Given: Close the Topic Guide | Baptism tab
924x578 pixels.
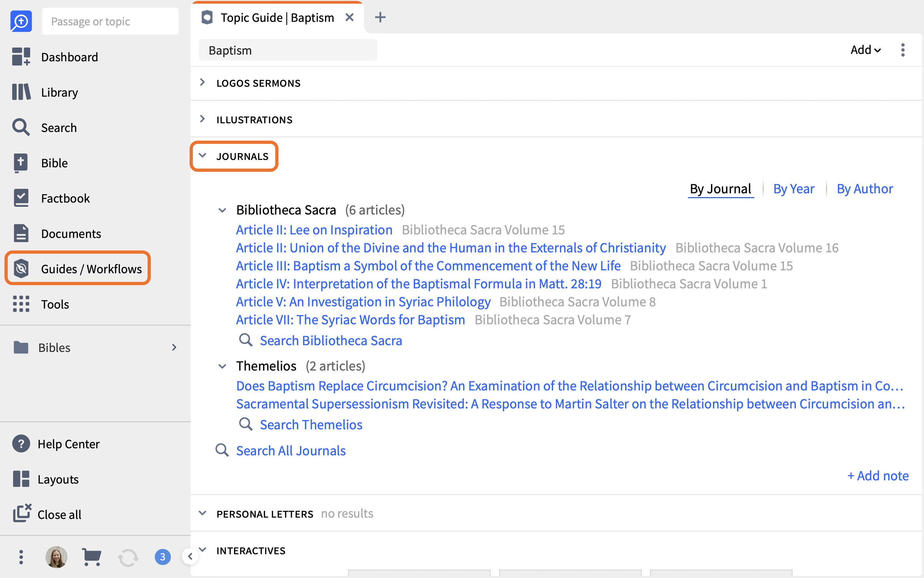Looking at the screenshot, I should (x=349, y=18).
